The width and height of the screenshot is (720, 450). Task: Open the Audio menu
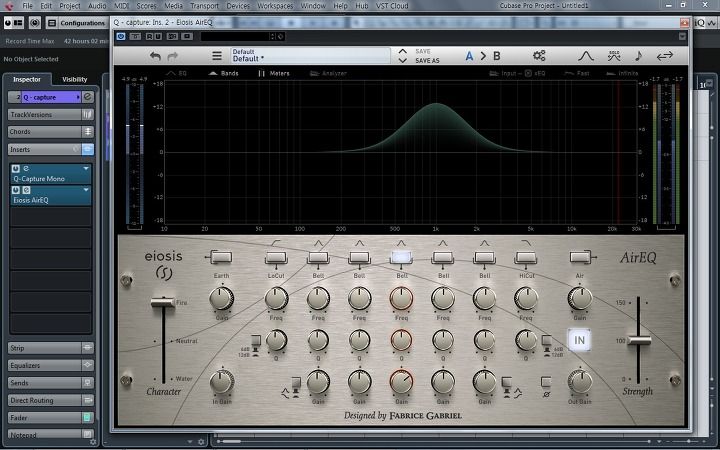[97, 6]
